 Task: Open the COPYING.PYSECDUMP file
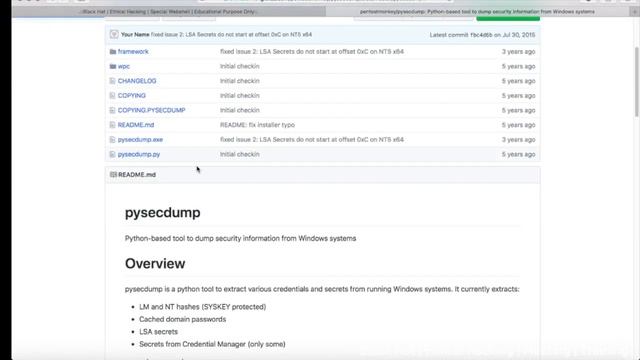[151, 111]
